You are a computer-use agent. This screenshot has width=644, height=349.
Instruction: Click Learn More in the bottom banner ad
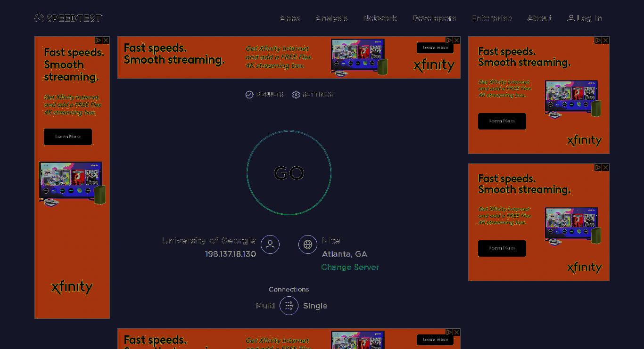pos(435,340)
